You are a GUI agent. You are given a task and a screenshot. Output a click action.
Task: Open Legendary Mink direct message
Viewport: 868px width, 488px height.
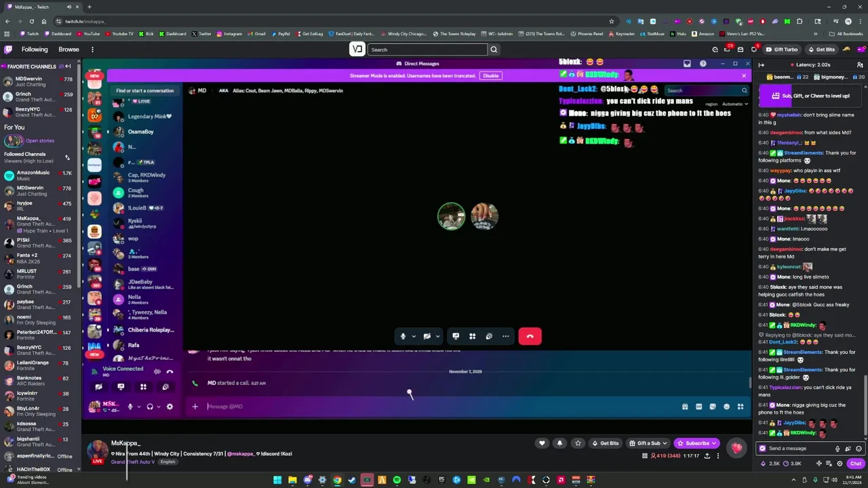(x=144, y=117)
